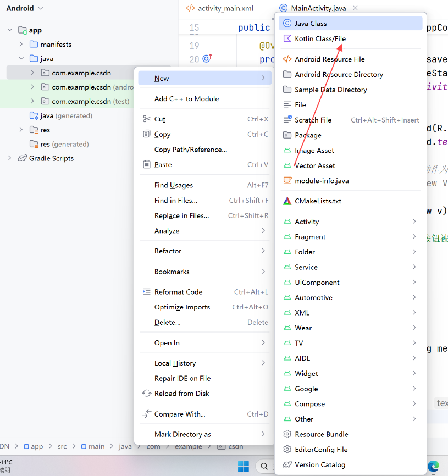Open the Windows Start menu
448x476 pixels.
[x=244, y=466]
